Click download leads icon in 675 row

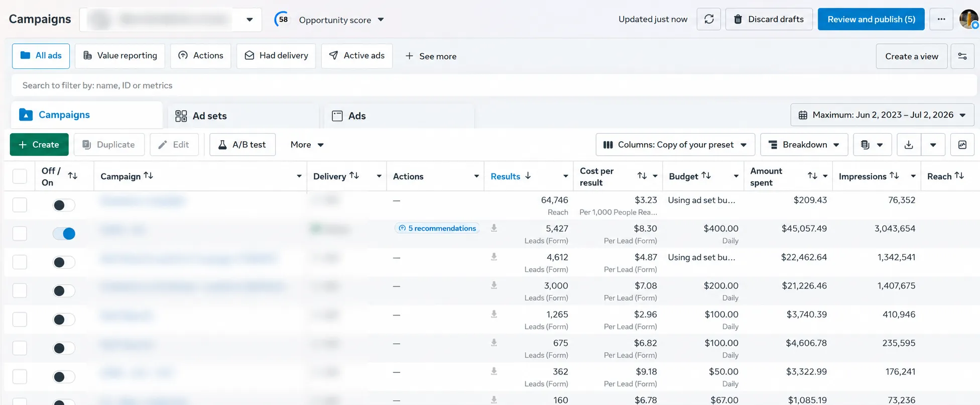coord(494,343)
